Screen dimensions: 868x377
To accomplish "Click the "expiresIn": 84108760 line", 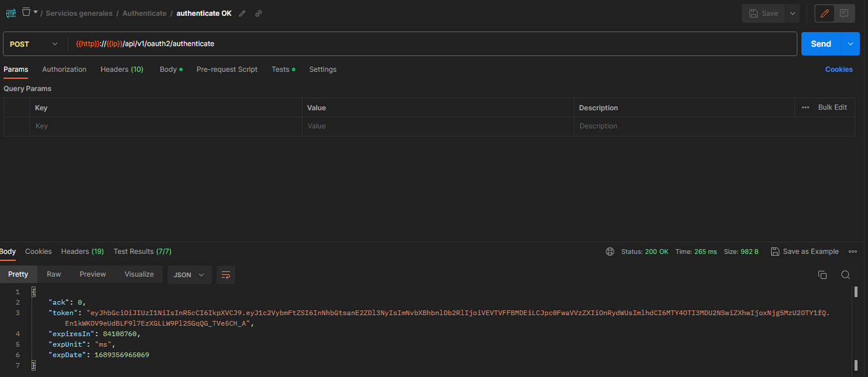I will click(95, 334).
